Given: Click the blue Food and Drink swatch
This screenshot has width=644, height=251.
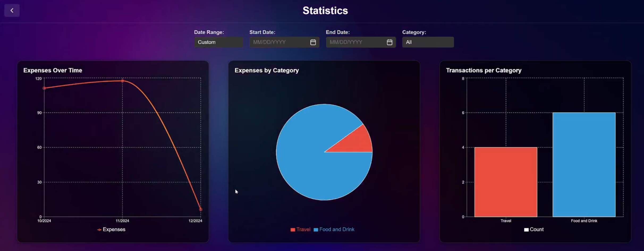Looking at the screenshot, I should tap(316, 230).
